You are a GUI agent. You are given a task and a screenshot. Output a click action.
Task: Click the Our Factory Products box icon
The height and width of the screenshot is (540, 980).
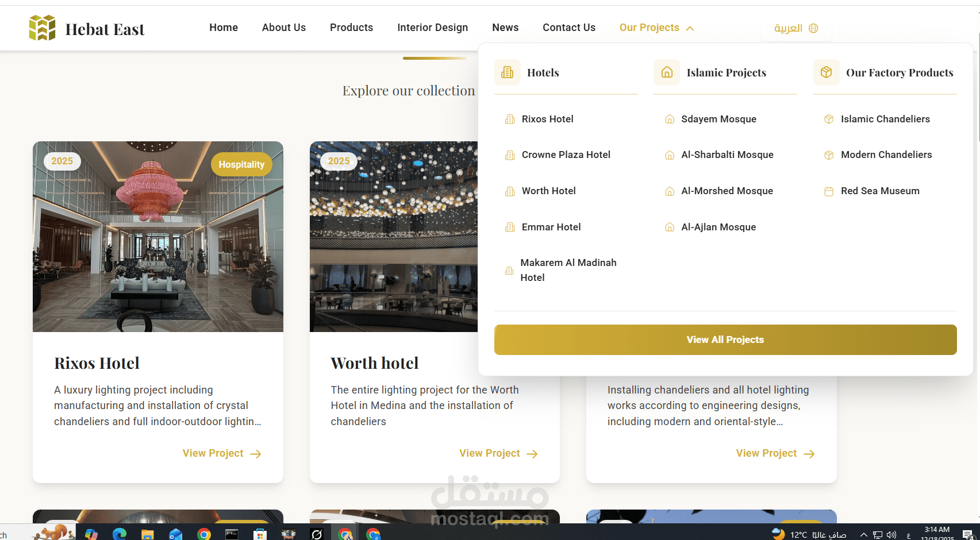coord(826,72)
